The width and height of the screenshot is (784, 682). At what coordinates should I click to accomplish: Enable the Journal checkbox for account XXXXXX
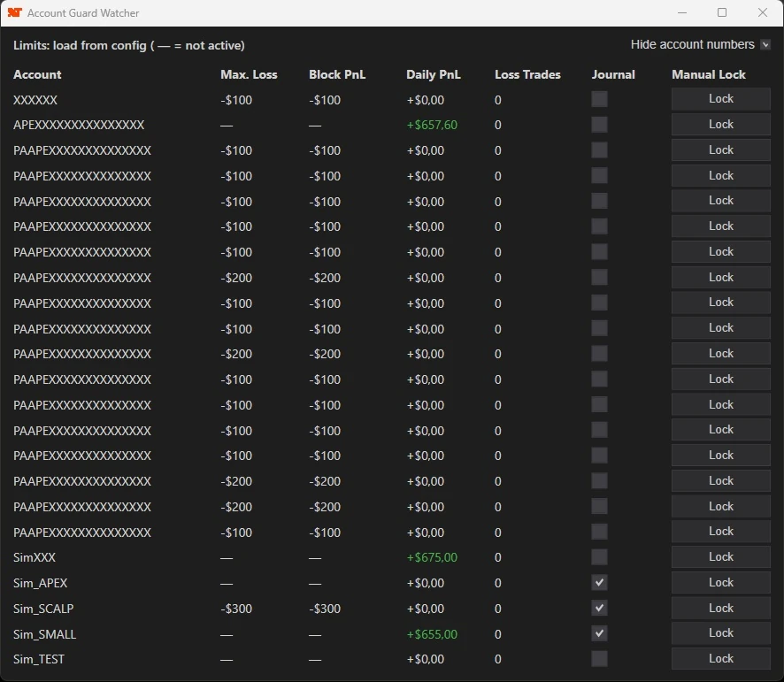(599, 99)
